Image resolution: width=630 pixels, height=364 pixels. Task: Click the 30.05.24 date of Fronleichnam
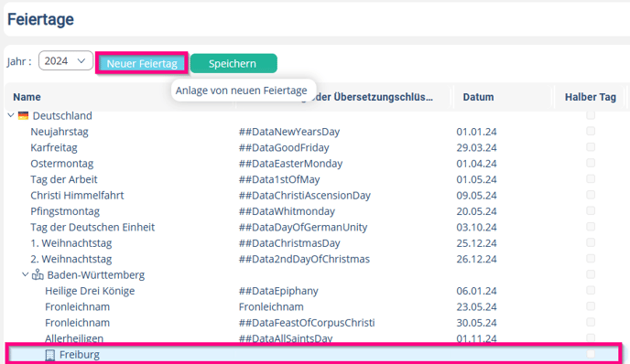pyautogui.click(x=476, y=323)
